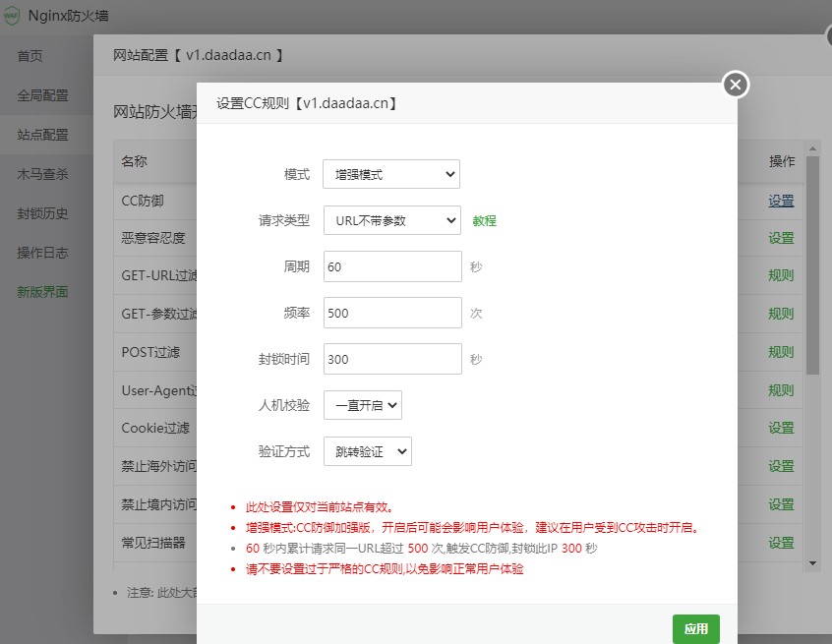
Task: Open 全局配置 in the sidebar
Action: coord(42,95)
